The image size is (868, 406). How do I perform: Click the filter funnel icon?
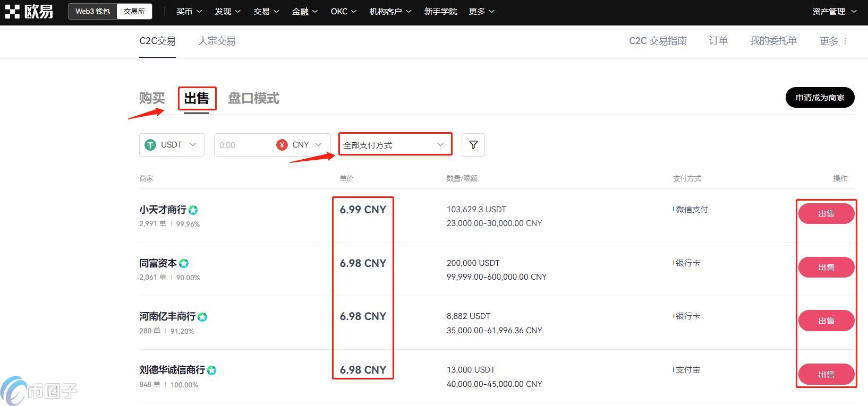click(473, 145)
